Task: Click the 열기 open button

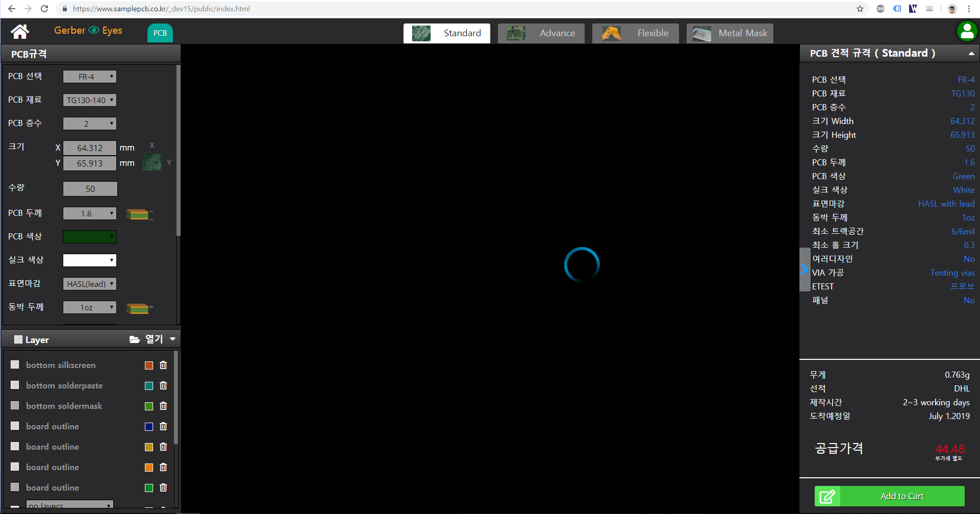Action: click(x=154, y=339)
